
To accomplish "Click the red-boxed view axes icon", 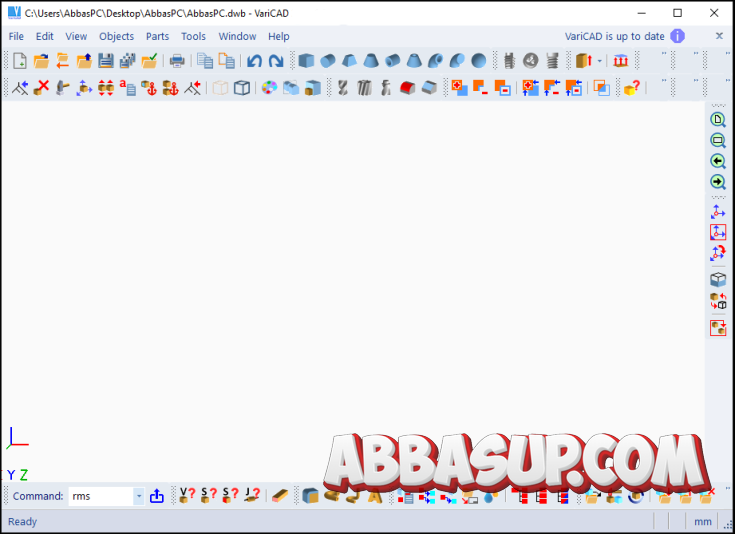I will [x=718, y=232].
